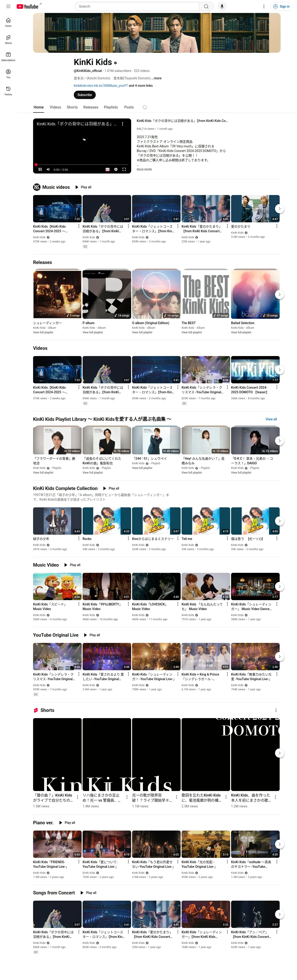
Task: Open the Ballad Selection album title
Action: (x=243, y=323)
